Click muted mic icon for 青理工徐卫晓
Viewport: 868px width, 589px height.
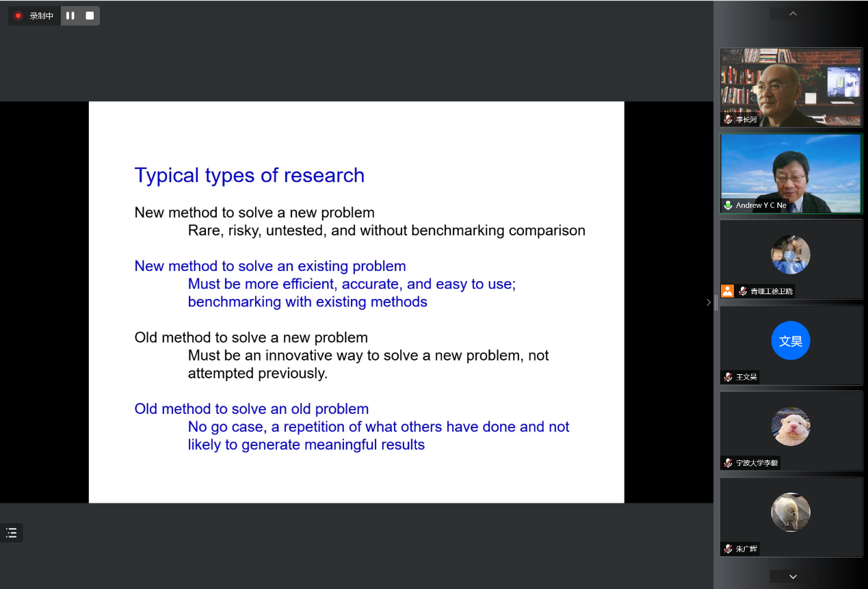(x=743, y=291)
